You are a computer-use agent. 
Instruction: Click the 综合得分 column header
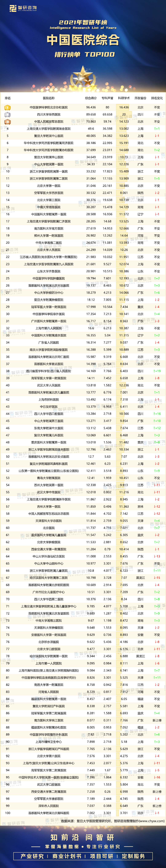pos(91,98)
